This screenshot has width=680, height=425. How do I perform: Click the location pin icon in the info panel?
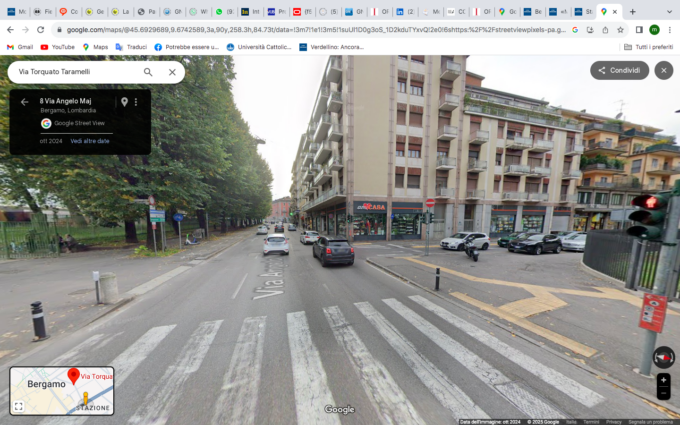pyautogui.click(x=124, y=102)
